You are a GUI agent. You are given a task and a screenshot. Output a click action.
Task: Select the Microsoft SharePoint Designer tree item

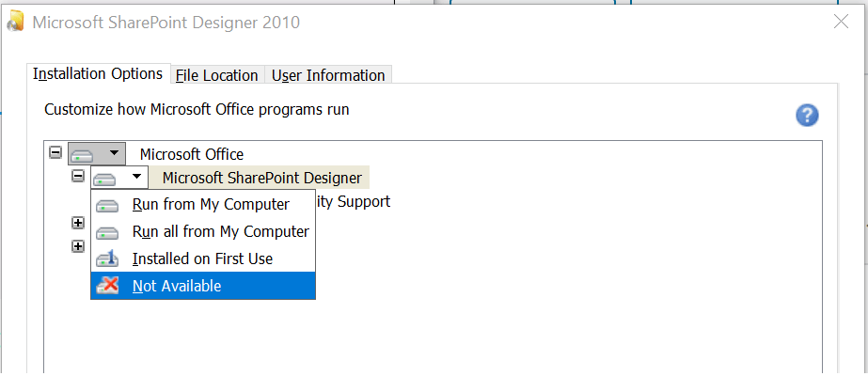pos(261,178)
